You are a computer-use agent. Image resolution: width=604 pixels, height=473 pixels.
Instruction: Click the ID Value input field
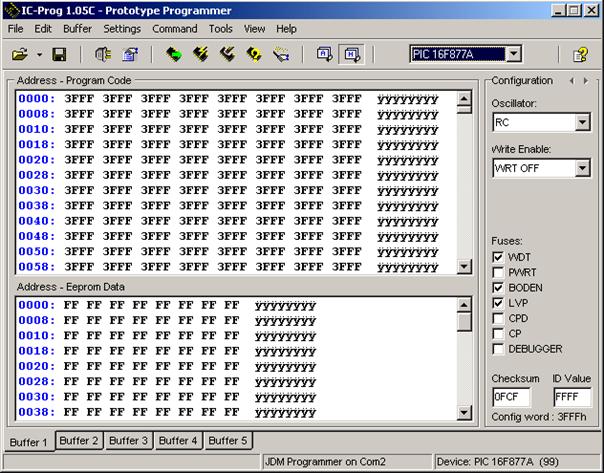[570, 397]
